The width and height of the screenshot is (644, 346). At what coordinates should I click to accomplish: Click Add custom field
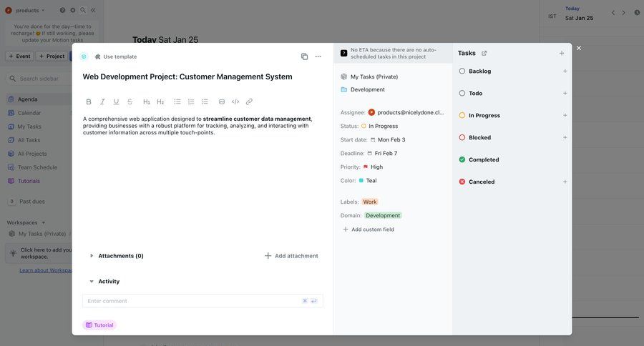coord(369,229)
